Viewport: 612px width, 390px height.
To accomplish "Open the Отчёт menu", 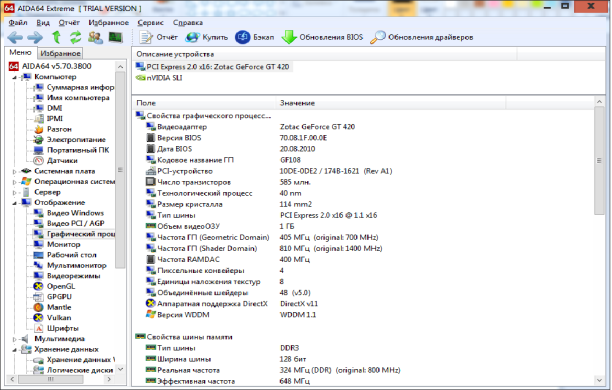I will click(69, 23).
